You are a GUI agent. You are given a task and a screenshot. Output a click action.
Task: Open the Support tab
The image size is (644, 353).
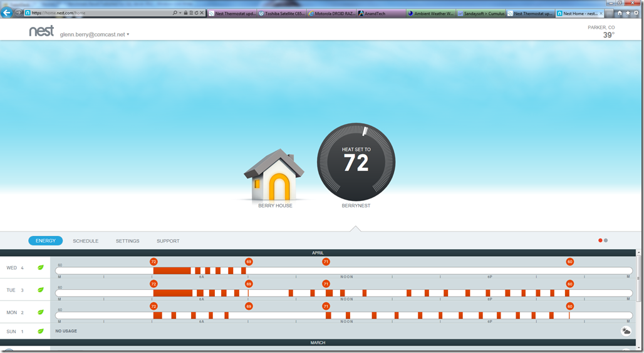click(x=168, y=241)
